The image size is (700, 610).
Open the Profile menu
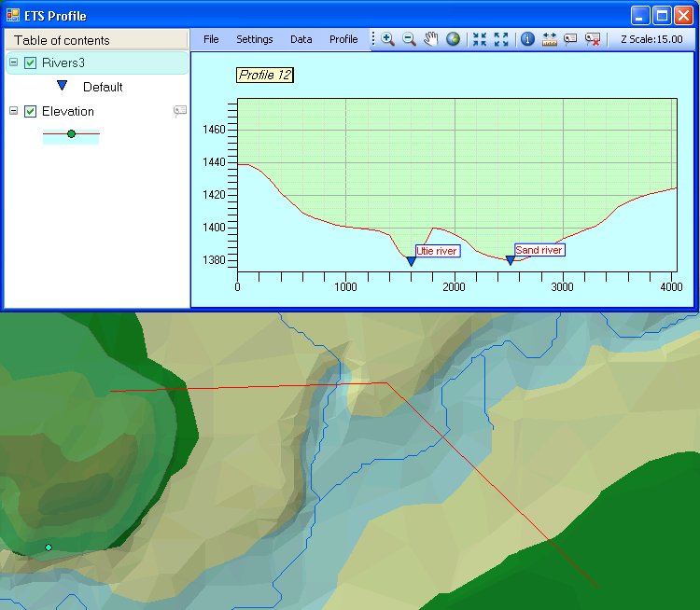(x=343, y=39)
